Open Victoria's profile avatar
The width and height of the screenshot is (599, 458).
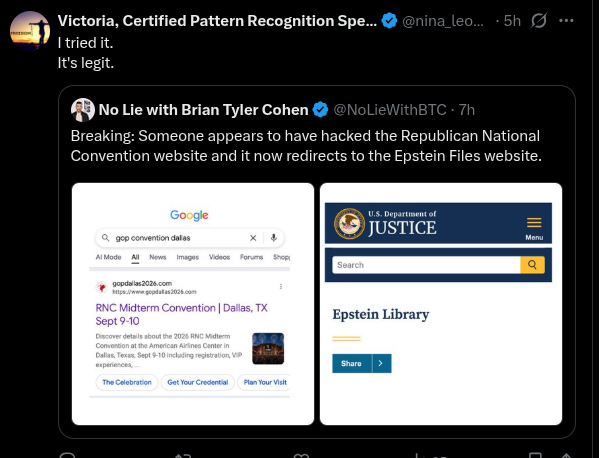[x=30, y=31]
